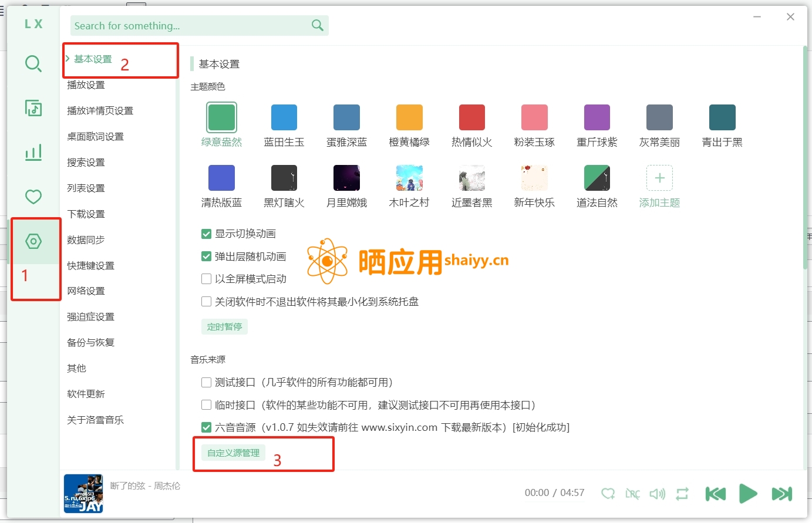The width and height of the screenshot is (812, 523).
Task: Open 列表设置 section
Action: coord(86,188)
